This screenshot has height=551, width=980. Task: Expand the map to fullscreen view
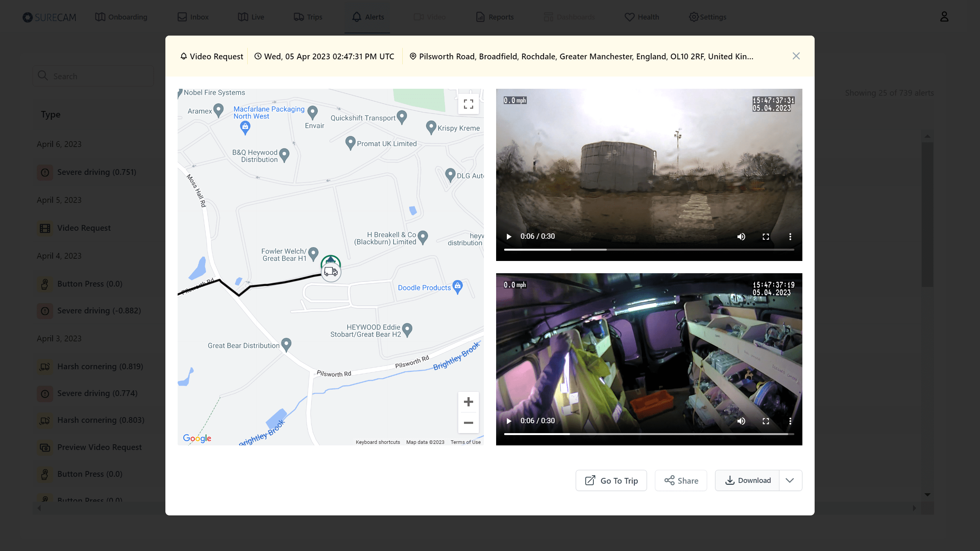click(468, 104)
